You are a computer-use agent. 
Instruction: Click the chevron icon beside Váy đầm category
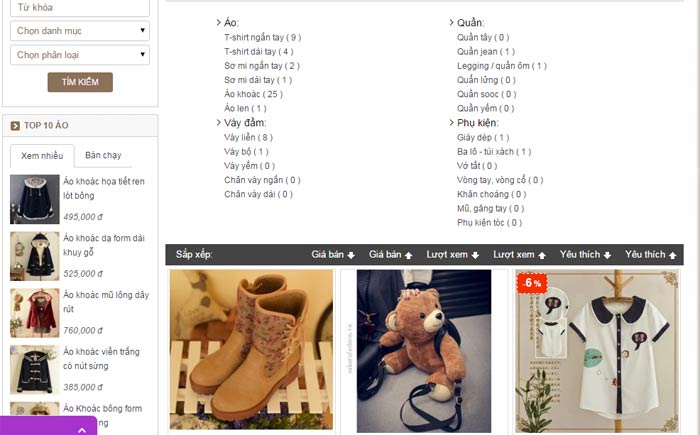pos(219,122)
